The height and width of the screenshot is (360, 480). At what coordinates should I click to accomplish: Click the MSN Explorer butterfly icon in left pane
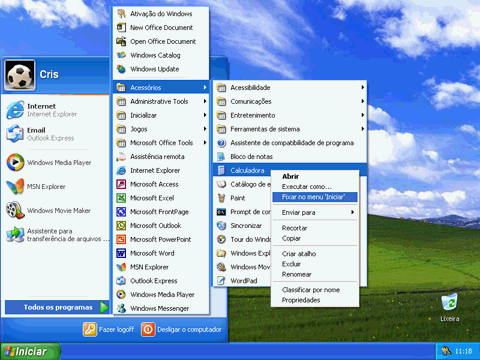click(15, 186)
